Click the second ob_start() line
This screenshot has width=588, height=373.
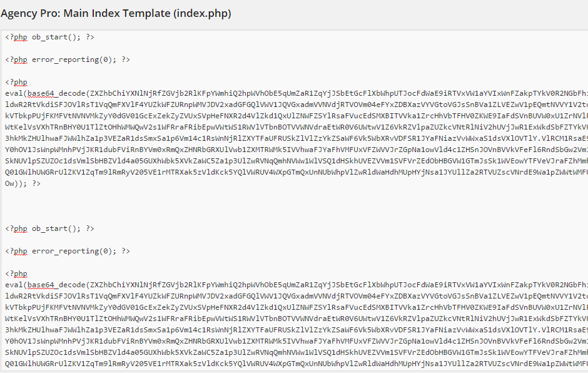point(49,228)
